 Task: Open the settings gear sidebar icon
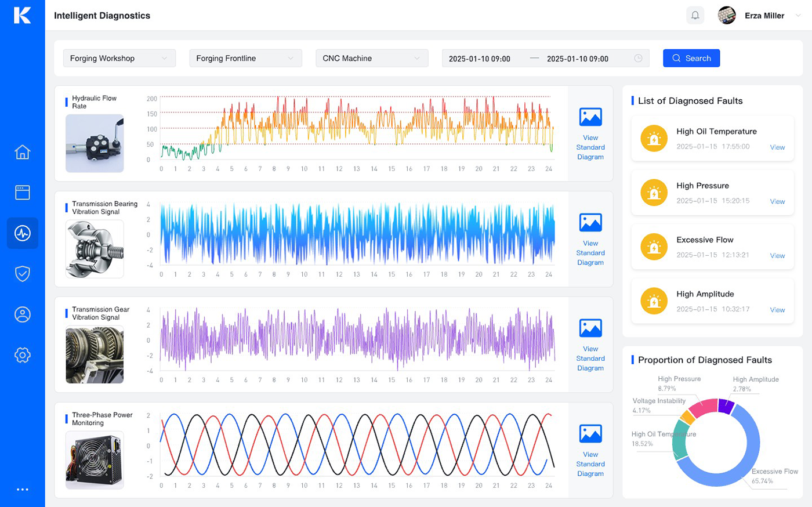coord(22,355)
